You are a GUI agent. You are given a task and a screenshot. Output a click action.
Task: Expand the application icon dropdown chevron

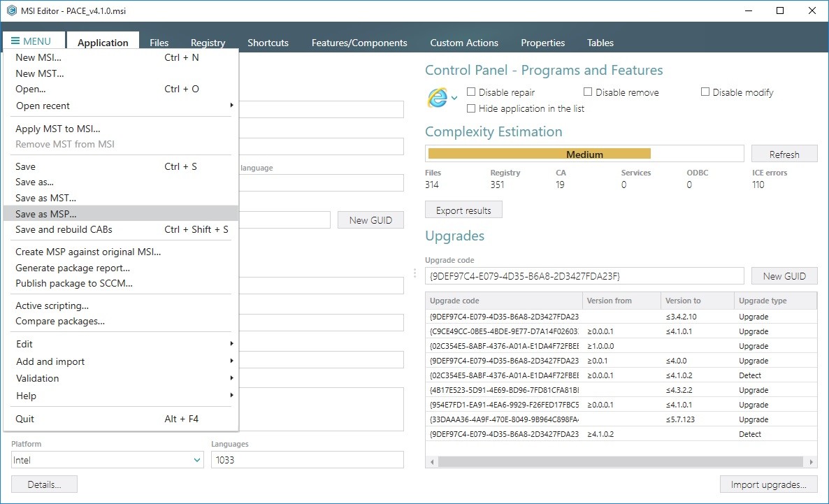454,97
